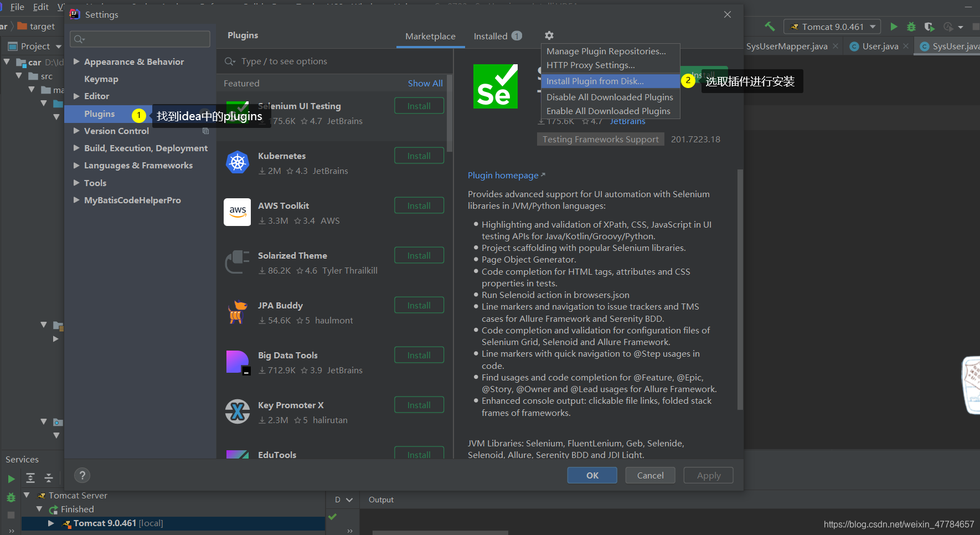Switch to the Marketplace tab

coord(430,36)
